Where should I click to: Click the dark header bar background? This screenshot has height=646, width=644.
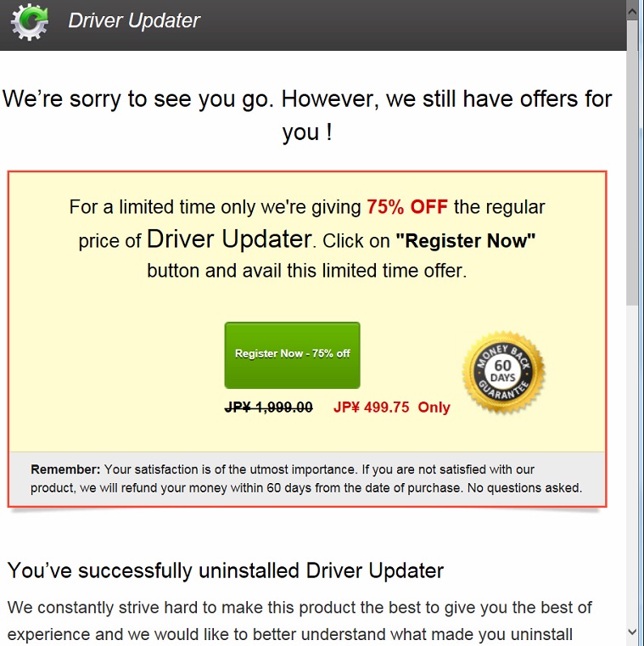(412, 25)
